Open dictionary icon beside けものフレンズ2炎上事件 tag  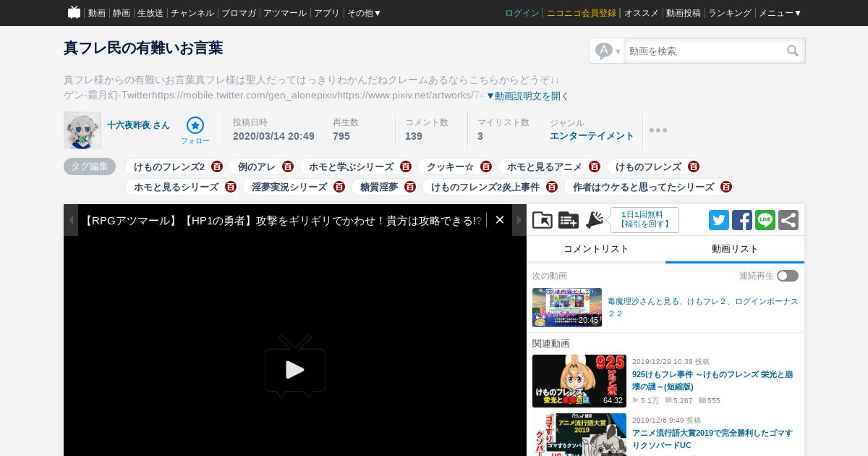[551, 187]
